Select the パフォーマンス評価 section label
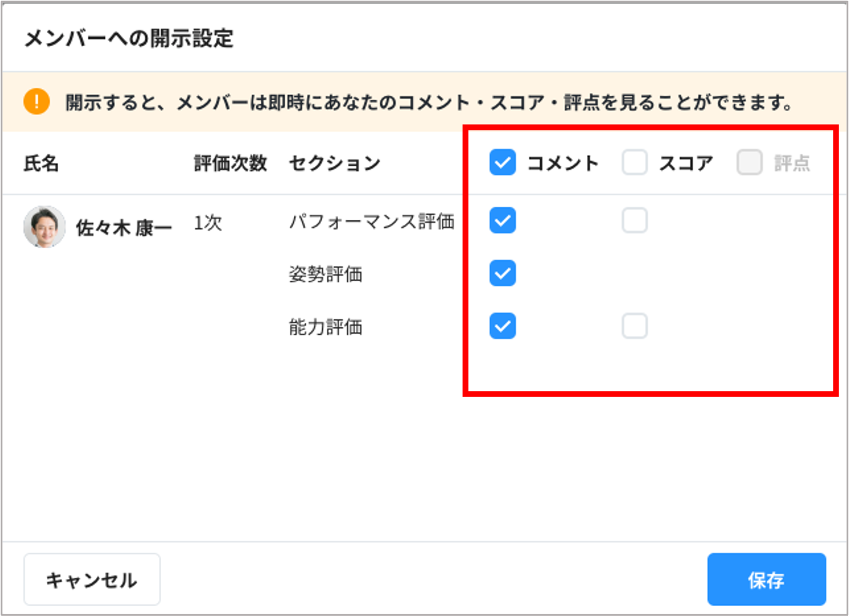Viewport: 849px width, 616px height. click(x=372, y=220)
